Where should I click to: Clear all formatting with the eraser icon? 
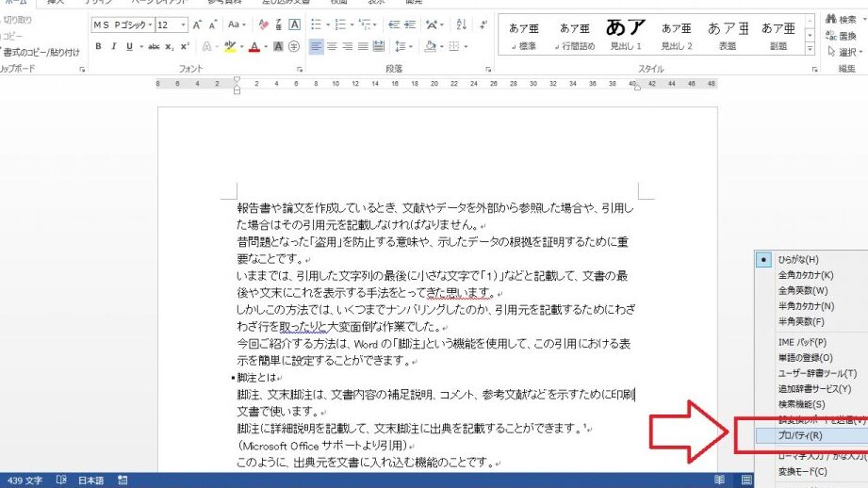[x=263, y=24]
